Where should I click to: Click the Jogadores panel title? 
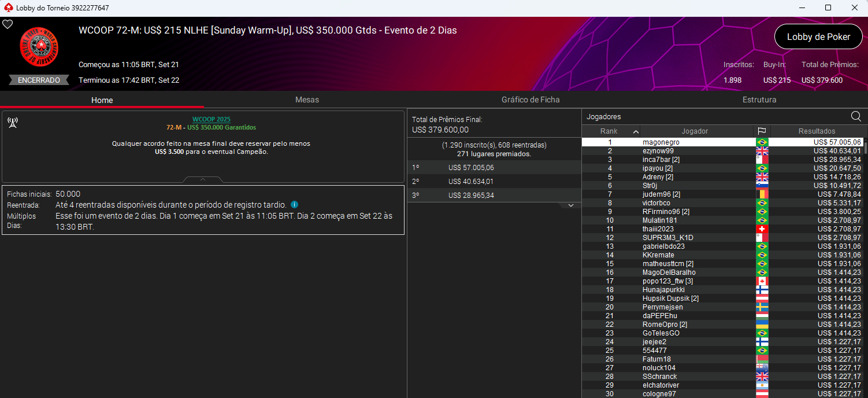(604, 117)
